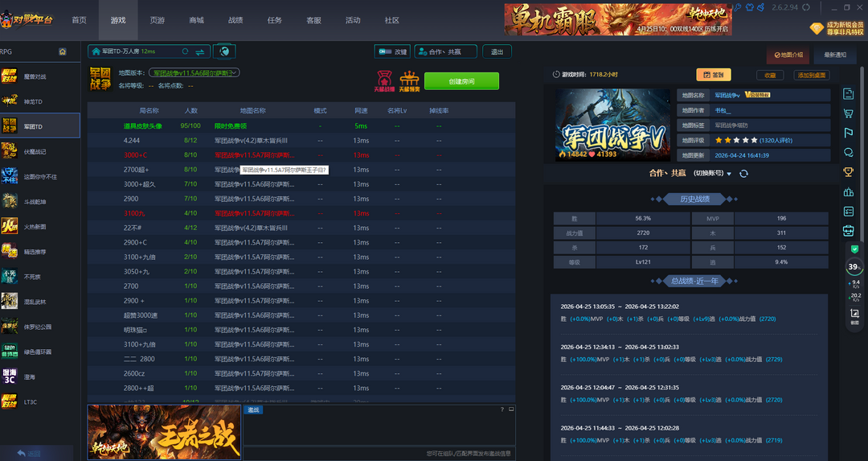Click the globe icon next to room selector
Screen dimensions: 868x461
[224, 51]
